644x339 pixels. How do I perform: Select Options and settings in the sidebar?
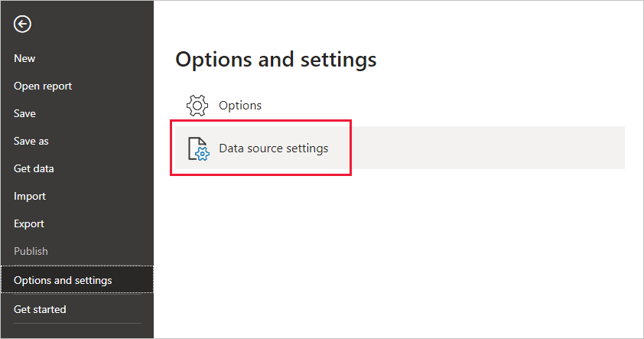tap(63, 280)
